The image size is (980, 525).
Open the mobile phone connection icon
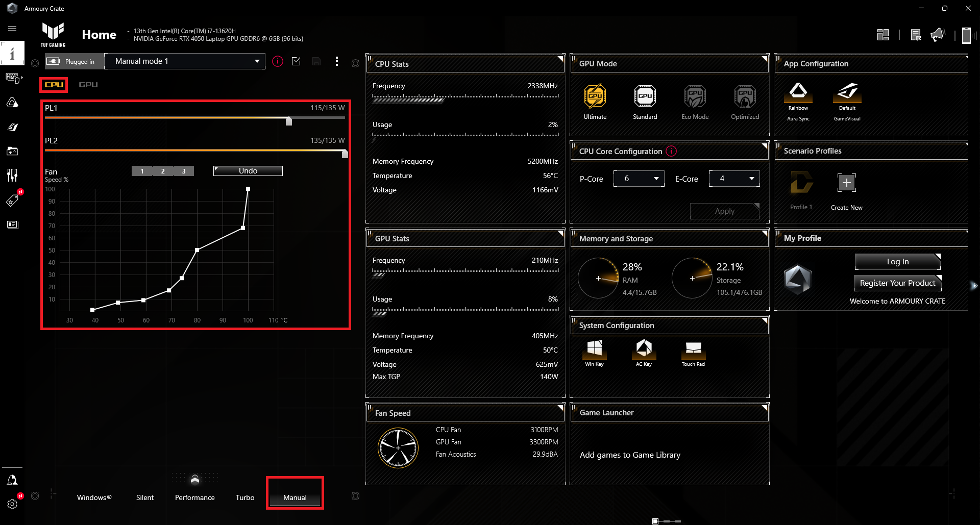click(966, 35)
